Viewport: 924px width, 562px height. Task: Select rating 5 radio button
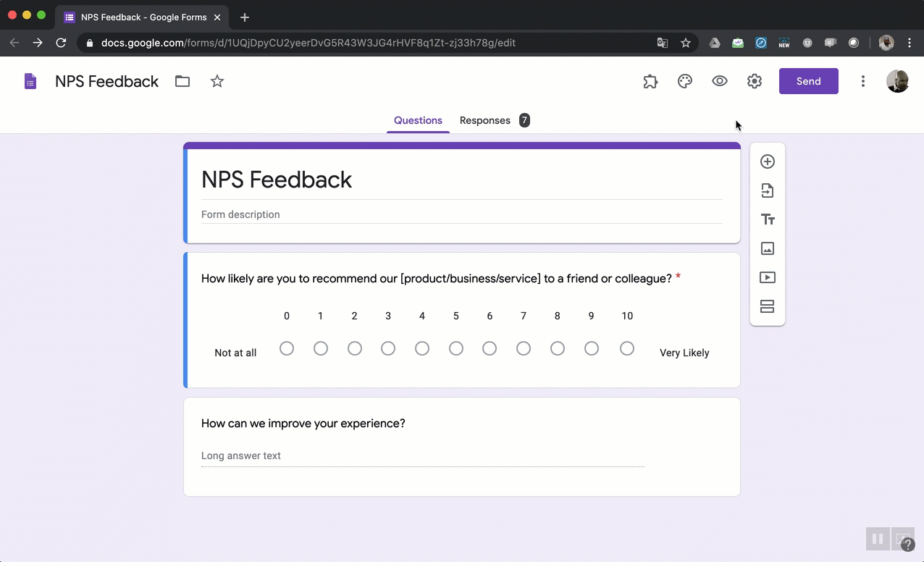(456, 348)
